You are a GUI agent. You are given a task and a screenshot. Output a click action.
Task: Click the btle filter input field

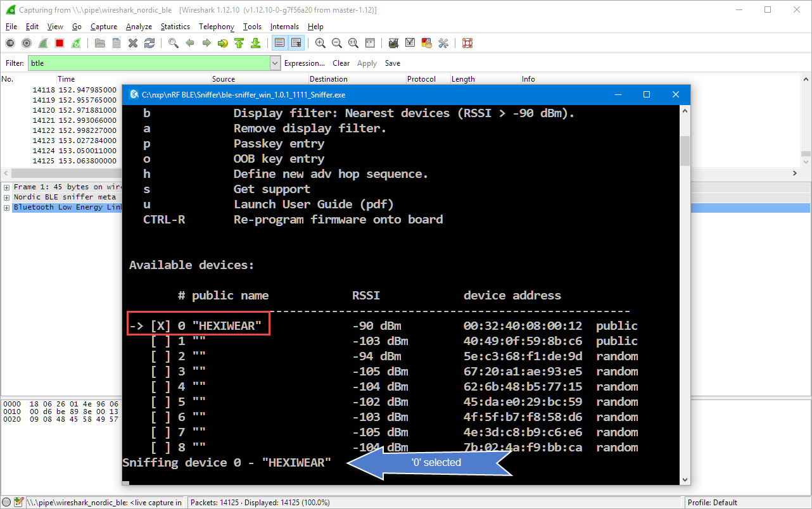[x=149, y=63]
